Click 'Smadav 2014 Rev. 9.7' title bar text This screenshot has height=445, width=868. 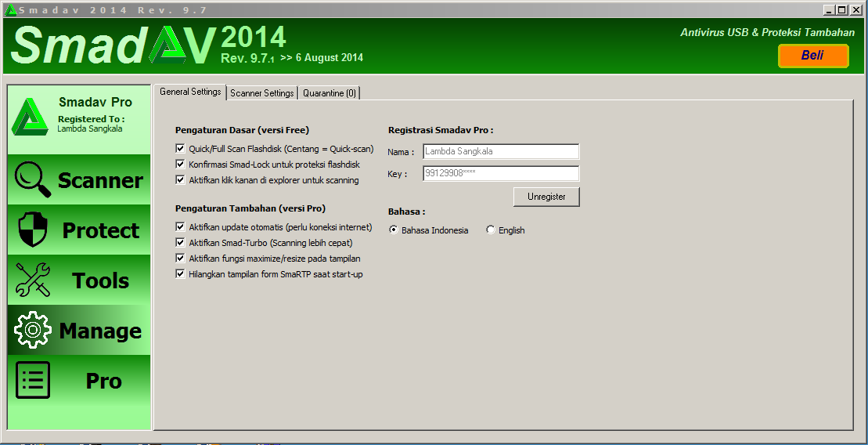pos(113,10)
